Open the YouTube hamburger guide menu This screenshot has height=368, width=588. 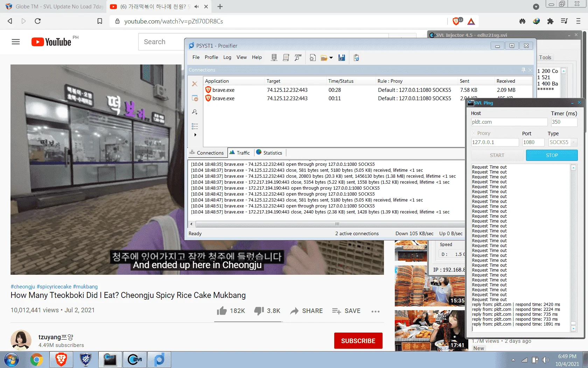tap(16, 42)
